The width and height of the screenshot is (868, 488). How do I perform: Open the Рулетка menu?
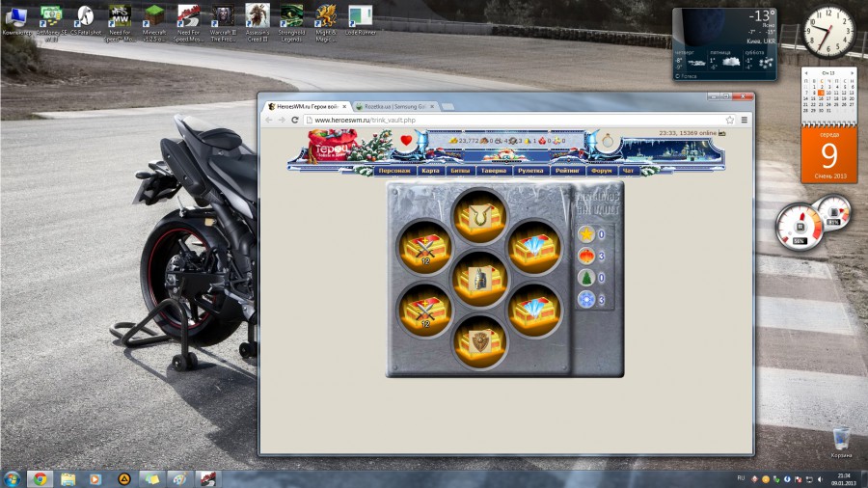tap(530, 171)
